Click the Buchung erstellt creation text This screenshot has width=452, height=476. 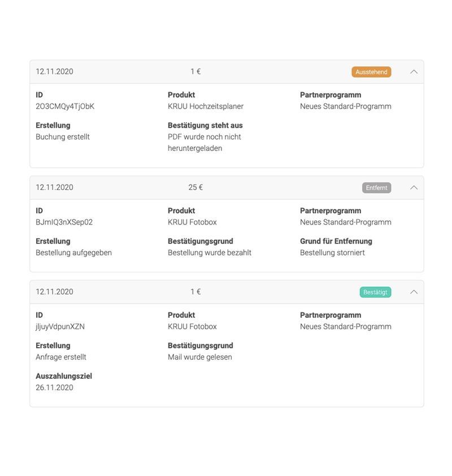[x=63, y=137]
